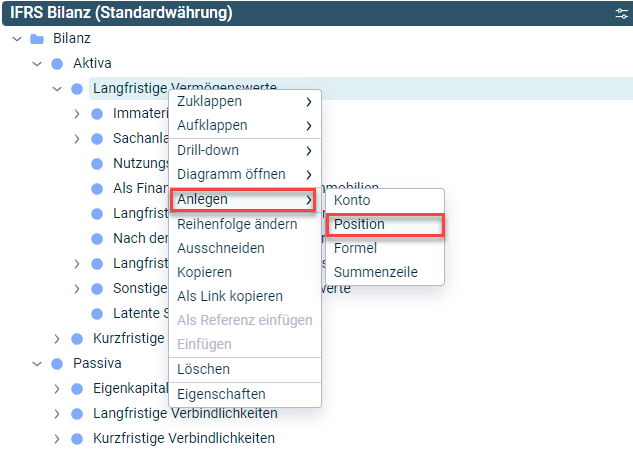The width and height of the screenshot is (633, 453).
Task: Collapse the Aktiva tree branch
Action: click(37, 64)
